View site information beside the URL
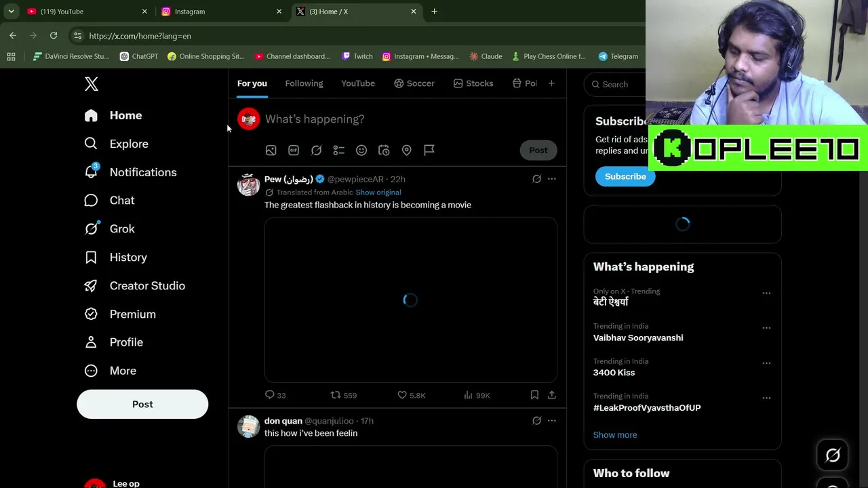Screen dimensions: 868x488 77,36
